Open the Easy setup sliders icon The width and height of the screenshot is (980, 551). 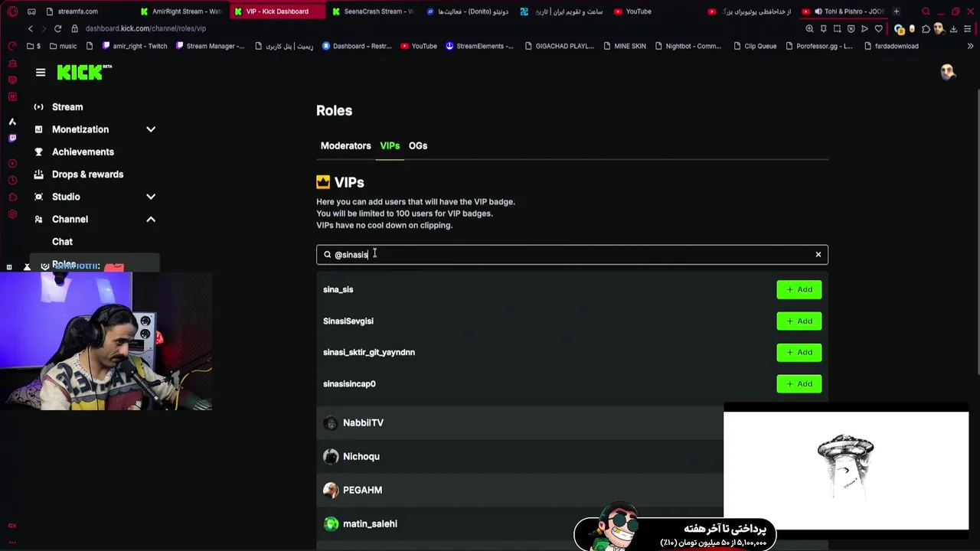point(967,29)
